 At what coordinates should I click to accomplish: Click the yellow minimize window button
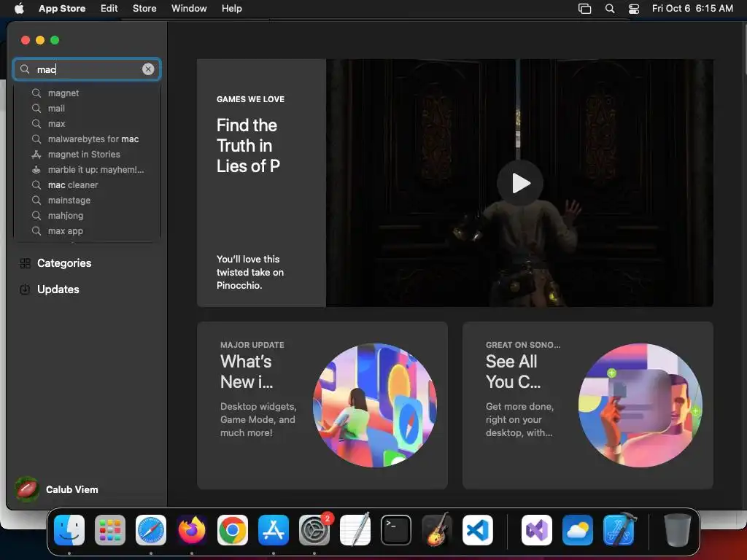click(x=40, y=40)
